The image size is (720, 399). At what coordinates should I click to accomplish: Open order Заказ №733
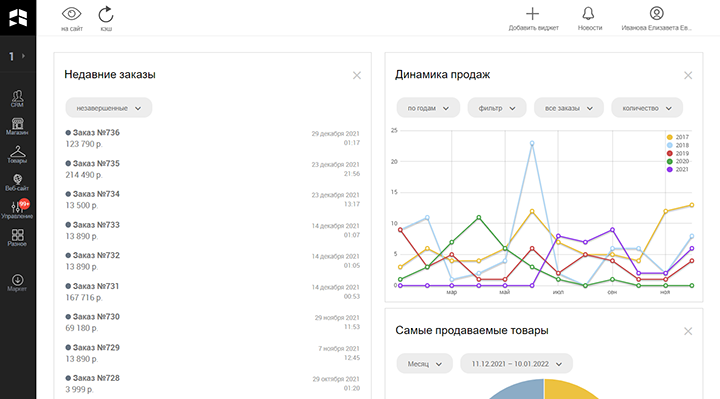click(96, 225)
